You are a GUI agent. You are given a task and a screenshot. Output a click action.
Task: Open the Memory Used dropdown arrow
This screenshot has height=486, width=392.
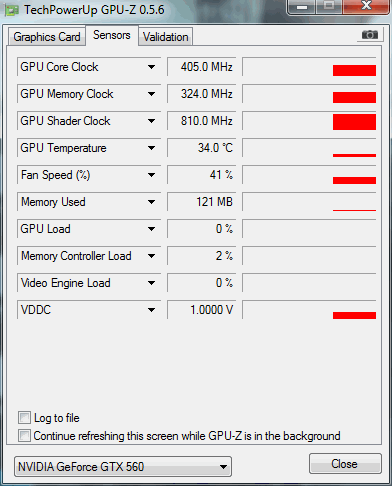click(151, 202)
